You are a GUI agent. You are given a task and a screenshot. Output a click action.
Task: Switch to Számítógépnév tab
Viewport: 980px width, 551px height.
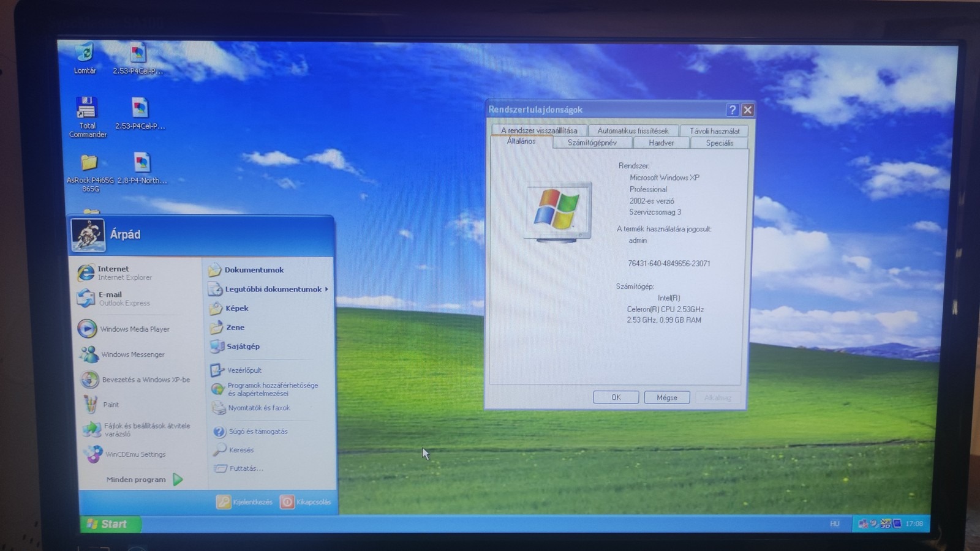click(592, 143)
